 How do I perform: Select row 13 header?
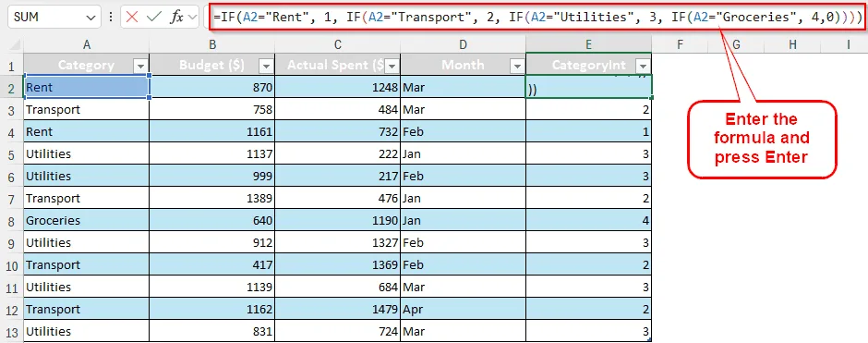pyautogui.click(x=12, y=331)
